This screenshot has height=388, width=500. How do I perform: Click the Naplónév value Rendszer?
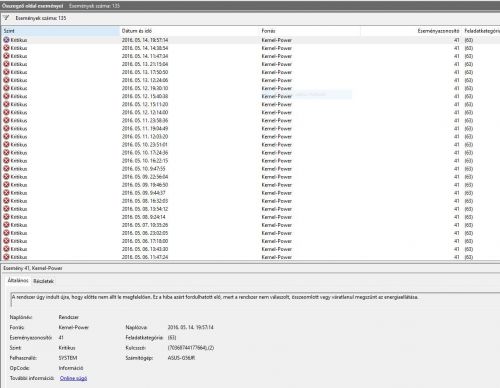click(69, 317)
